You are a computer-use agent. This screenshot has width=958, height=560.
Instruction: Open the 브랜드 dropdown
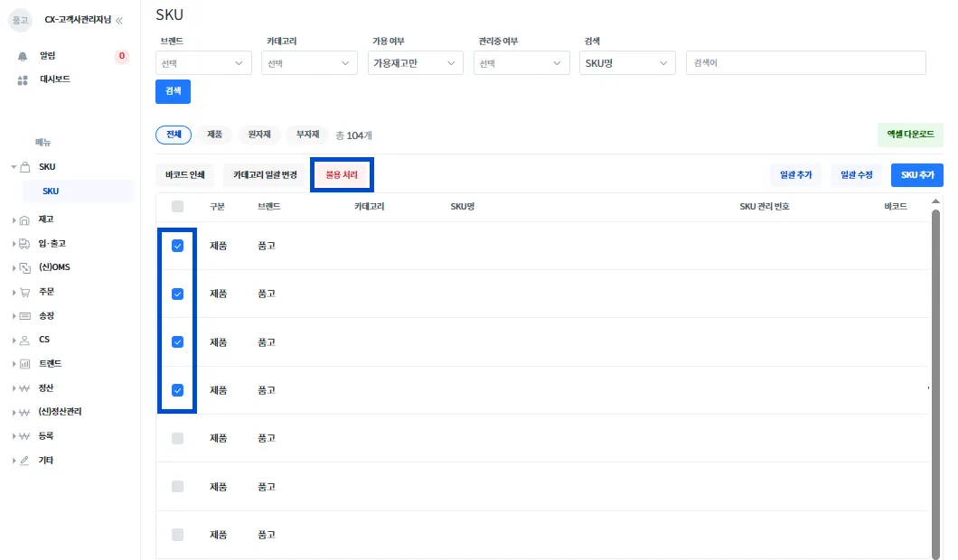[x=203, y=63]
